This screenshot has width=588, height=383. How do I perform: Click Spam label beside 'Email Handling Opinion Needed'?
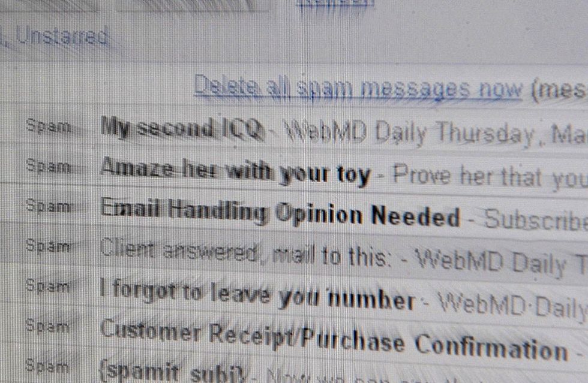[48, 206]
